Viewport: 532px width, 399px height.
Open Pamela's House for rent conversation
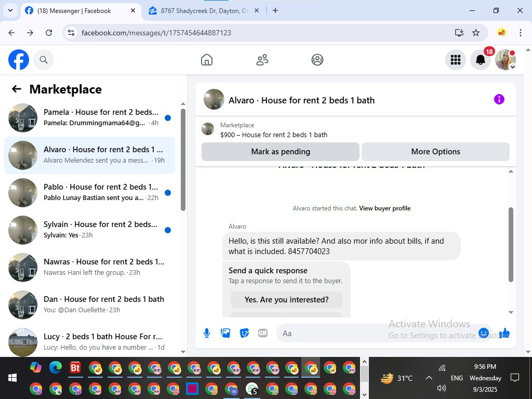89,118
